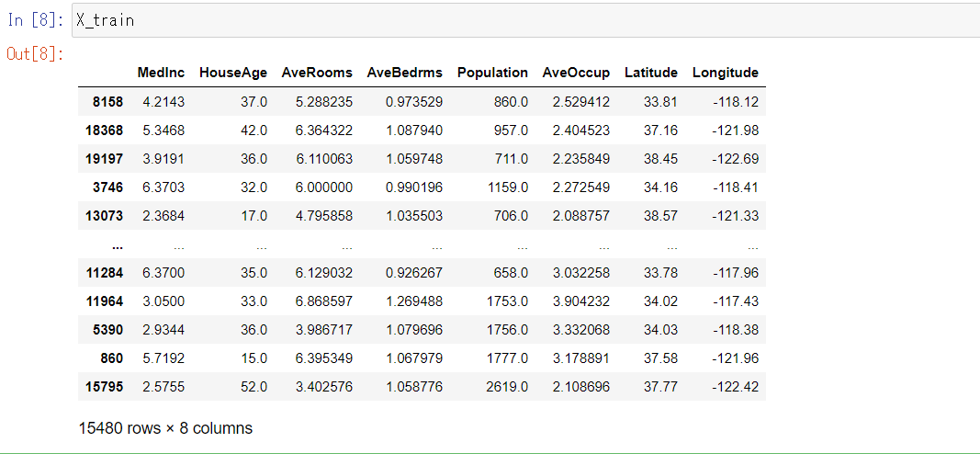Click the In [8] cell prompt
Viewport: 980px width, 454px height.
tap(36, 19)
